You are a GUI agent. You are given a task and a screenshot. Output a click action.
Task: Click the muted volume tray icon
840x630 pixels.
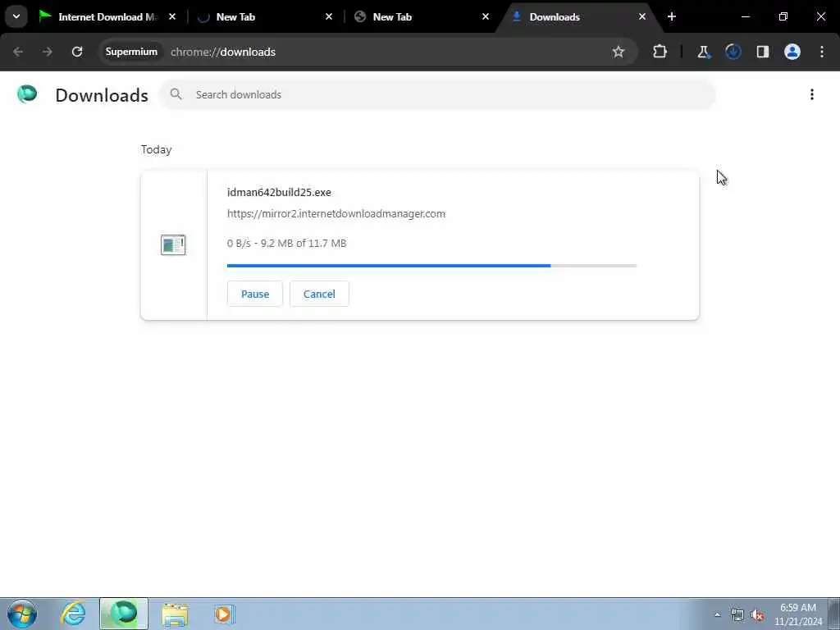pyautogui.click(x=757, y=614)
